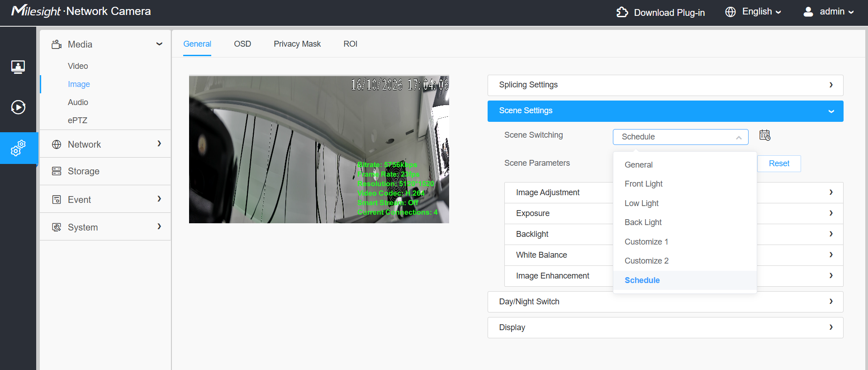
Task: Open the Live View monitor icon in sidebar
Action: pos(18,67)
